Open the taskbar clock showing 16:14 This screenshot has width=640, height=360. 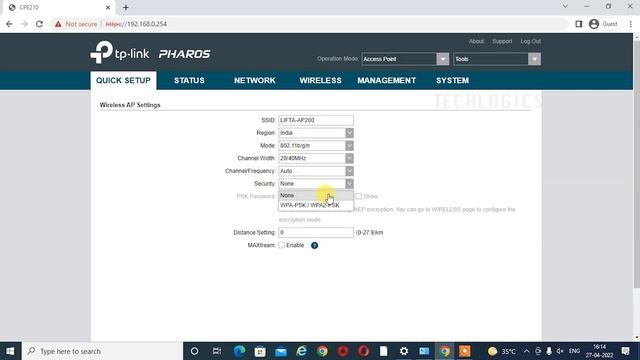(x=600, y=351)
